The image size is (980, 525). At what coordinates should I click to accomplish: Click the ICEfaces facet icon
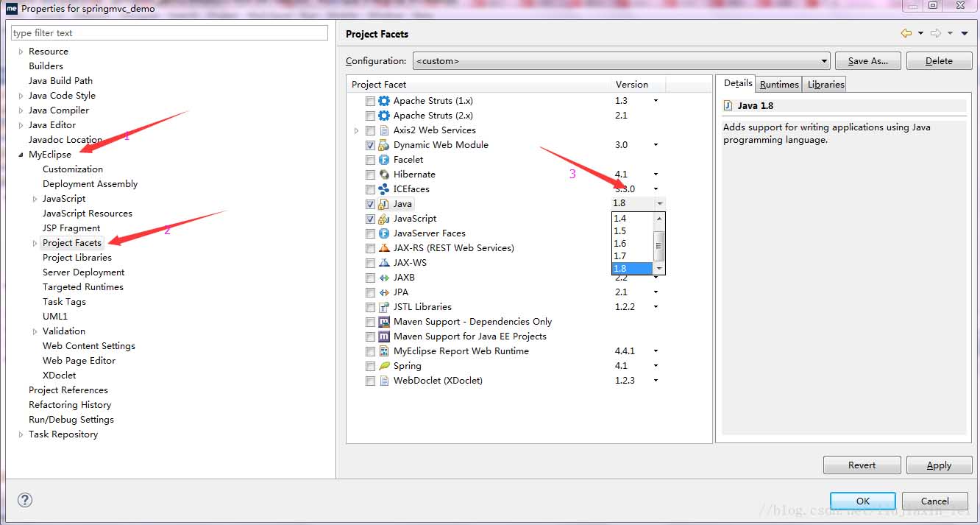click(384, 189)
